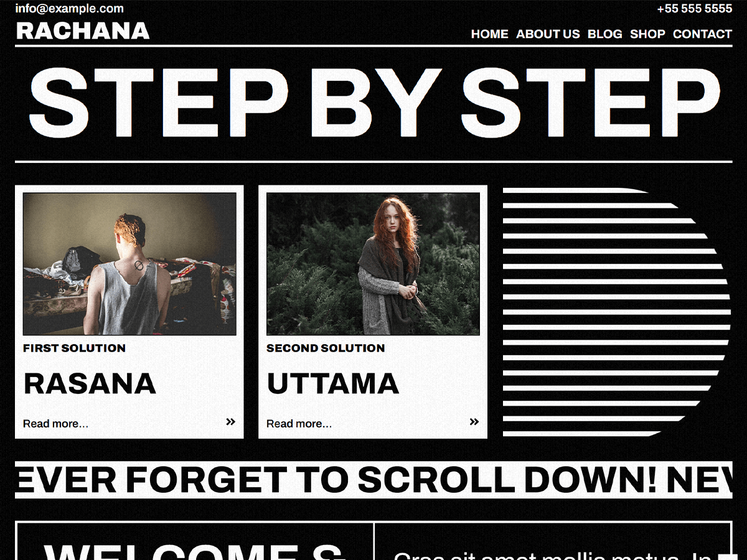
Task: Click the RACHANA site logo
Action: 83,31
